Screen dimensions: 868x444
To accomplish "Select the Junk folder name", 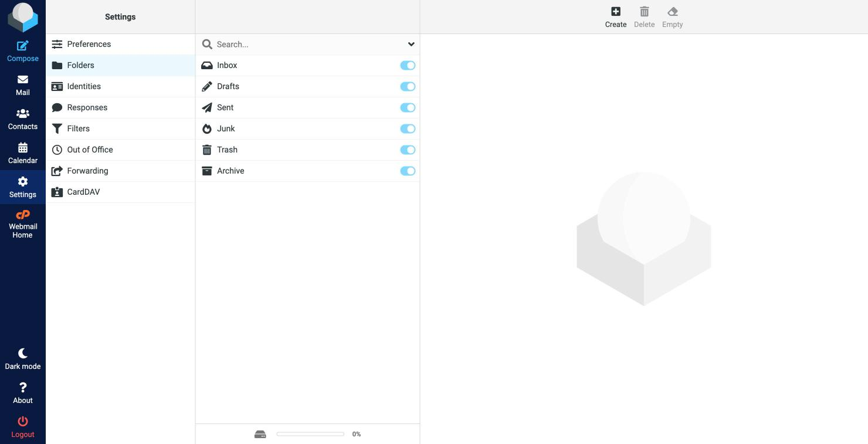I will point(226,128).
